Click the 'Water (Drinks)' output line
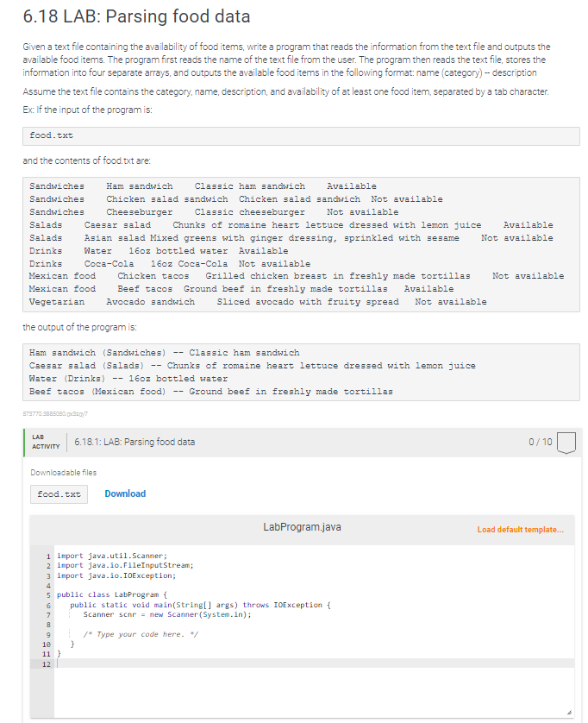Image resolution: width=588 pixels, height=723 pixels. 128,379
